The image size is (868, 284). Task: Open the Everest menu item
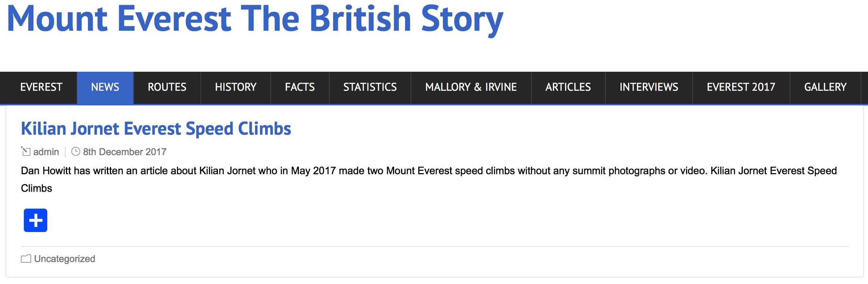[41, 87]
